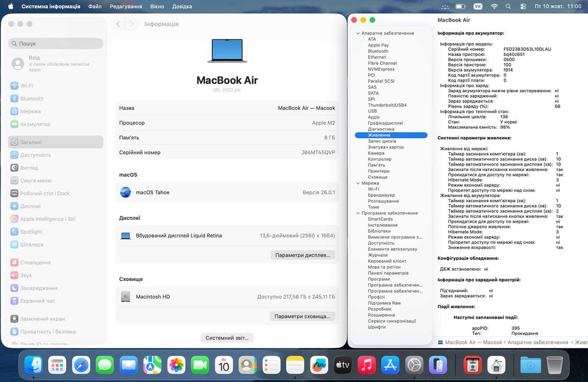Click the Системний звіт… button
Viewport: 588px width, 382px height.
point(227,338)
